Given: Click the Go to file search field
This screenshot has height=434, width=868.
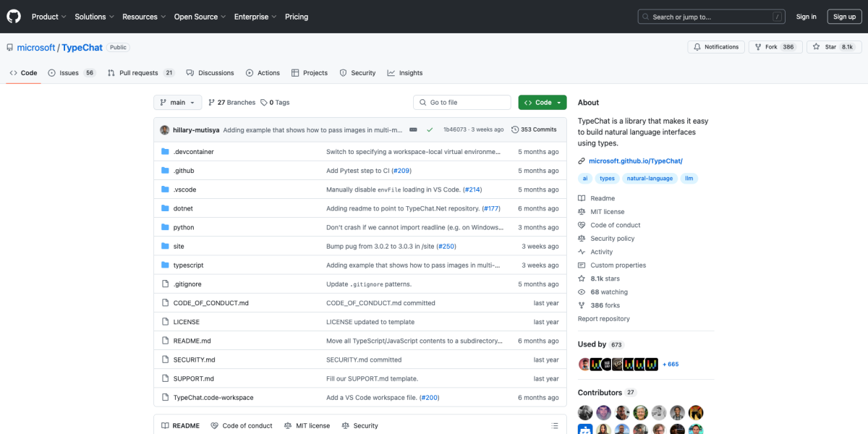Looking at the screenshot, I should click(x=462, y=103).
